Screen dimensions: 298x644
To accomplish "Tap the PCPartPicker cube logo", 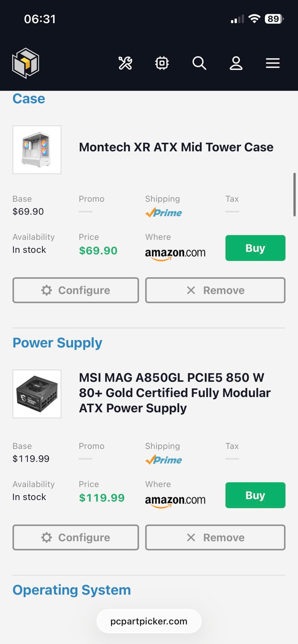I will click(26, 63).
